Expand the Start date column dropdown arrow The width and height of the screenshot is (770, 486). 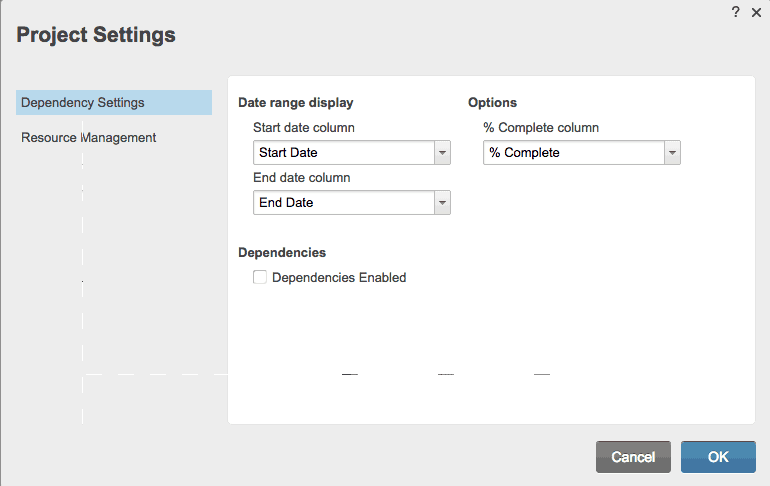[x=442, y=153]
